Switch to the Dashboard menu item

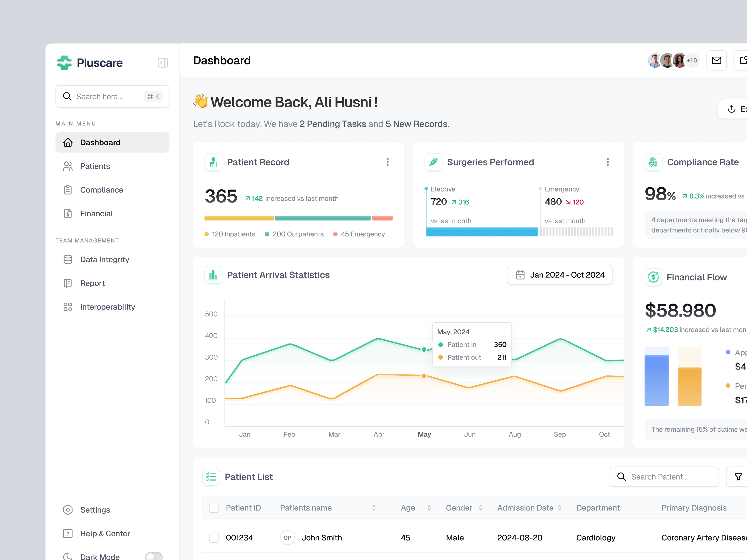(100, 142)
